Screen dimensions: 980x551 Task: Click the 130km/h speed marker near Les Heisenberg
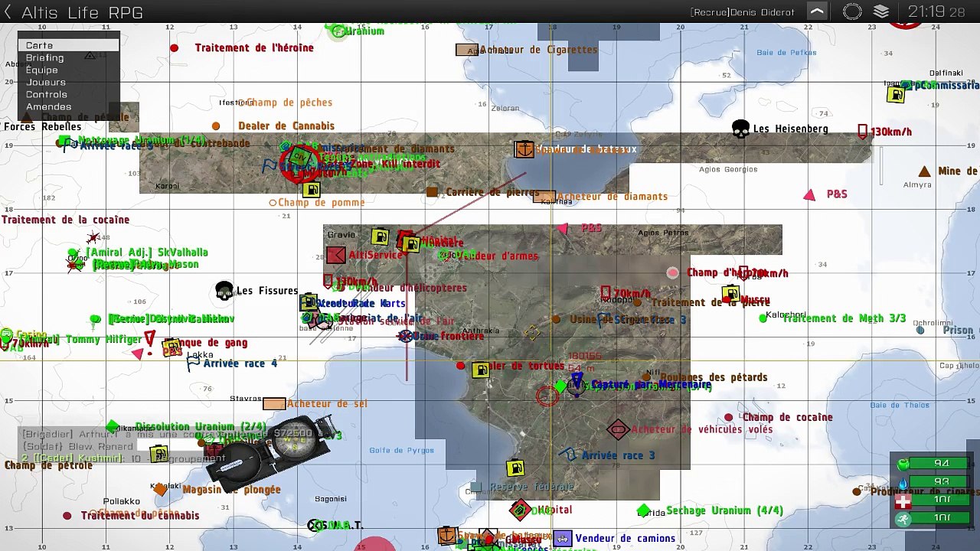point(863,132)
